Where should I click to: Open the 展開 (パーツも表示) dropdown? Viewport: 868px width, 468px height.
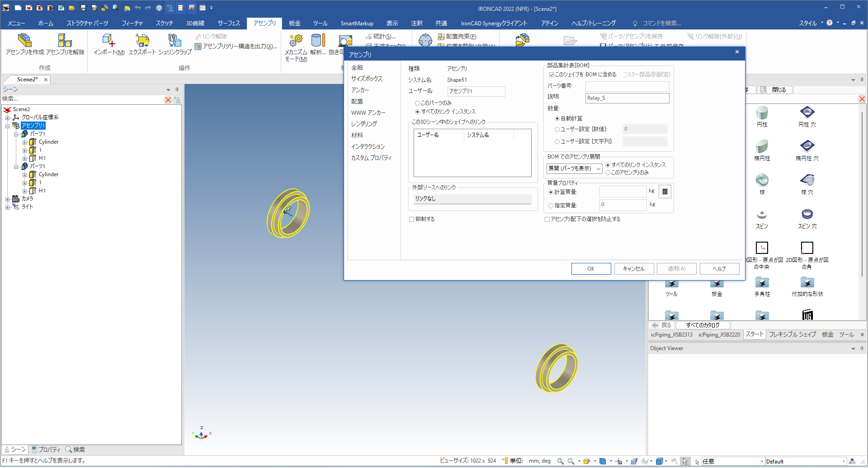pyautogui.click(x=574, y=168)
